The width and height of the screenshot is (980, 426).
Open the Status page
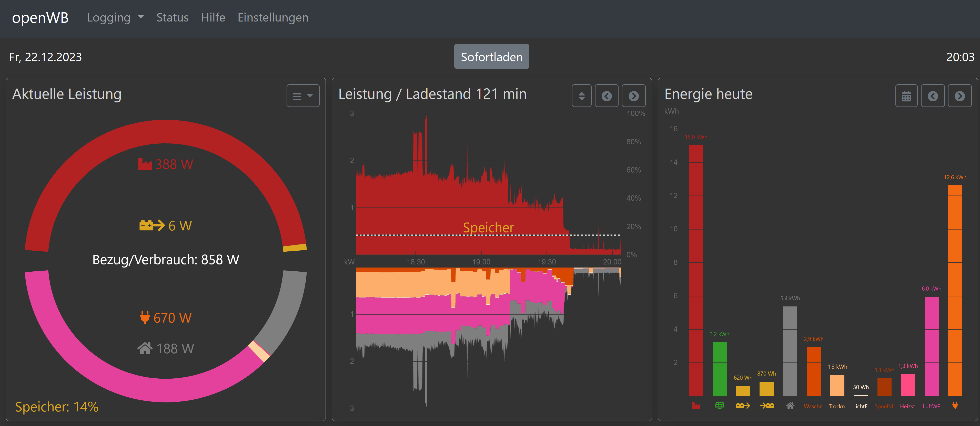(x=172, y=17)
